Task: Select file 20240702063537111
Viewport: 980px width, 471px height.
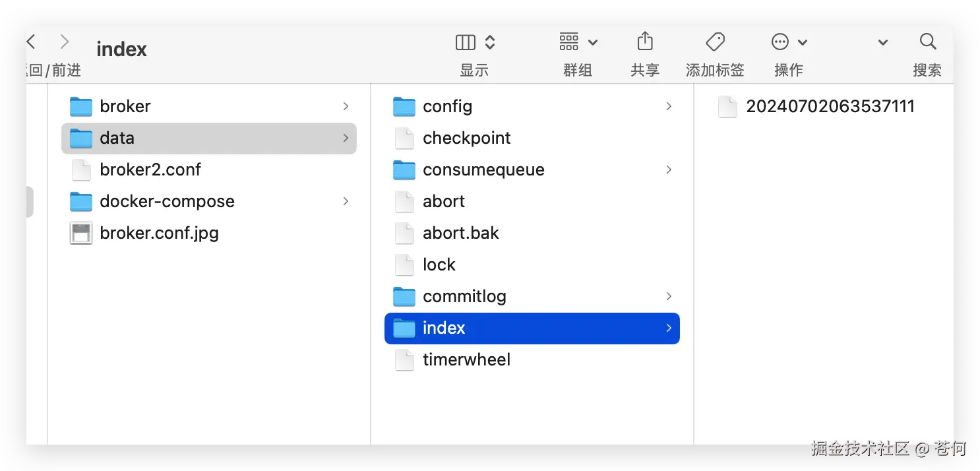Action: pos(830,106)
